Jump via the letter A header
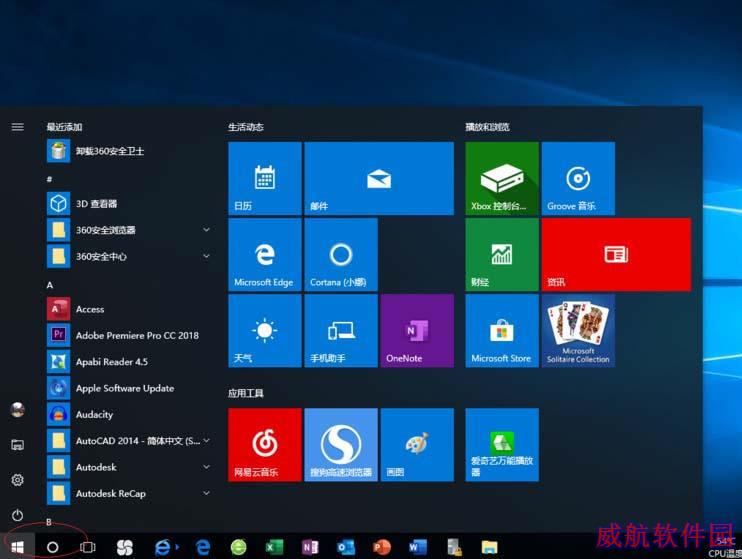Screen dimensions: 742x559 coord(50,285)
